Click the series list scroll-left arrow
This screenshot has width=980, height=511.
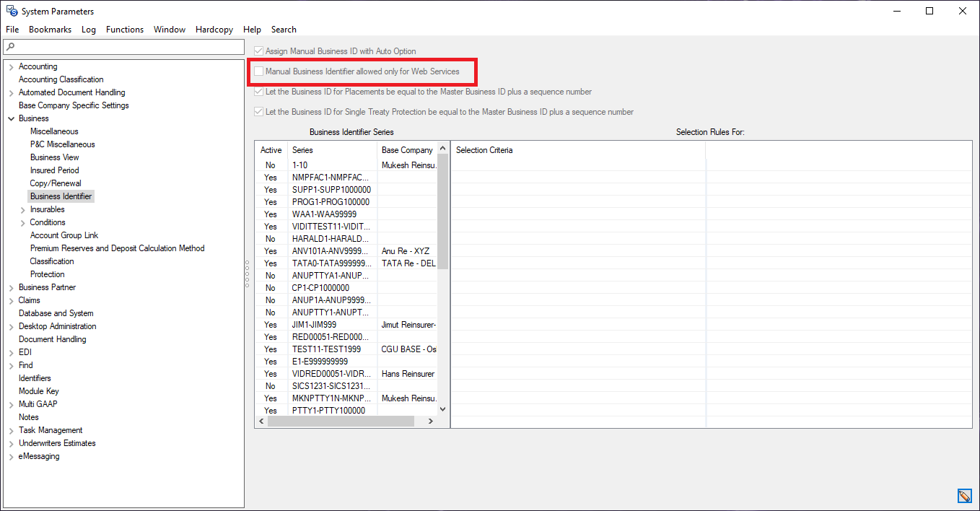261,422
